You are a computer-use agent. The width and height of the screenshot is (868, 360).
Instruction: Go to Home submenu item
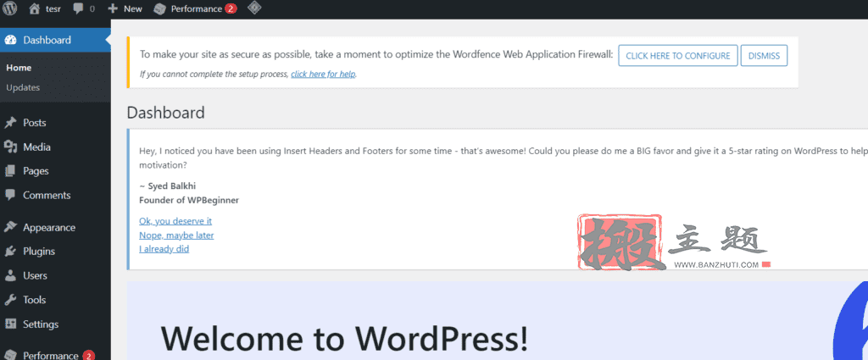pyautogui.click(x=19, y=68)
